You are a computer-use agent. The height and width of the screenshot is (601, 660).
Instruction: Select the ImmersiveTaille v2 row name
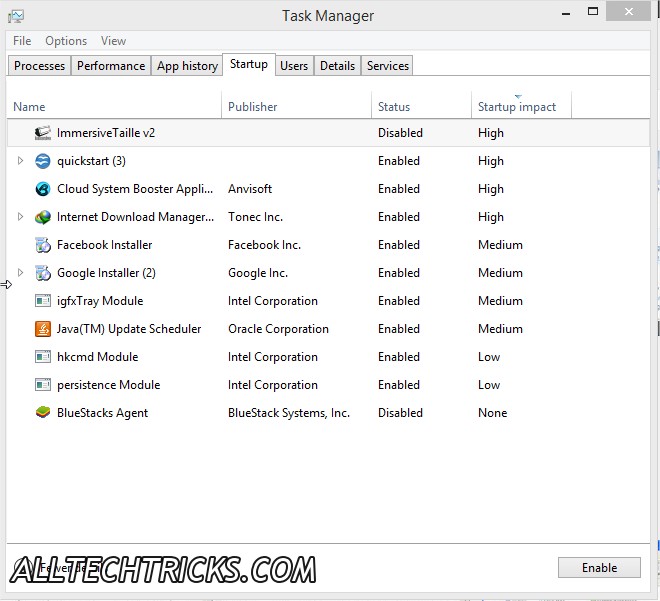(106, 133)
